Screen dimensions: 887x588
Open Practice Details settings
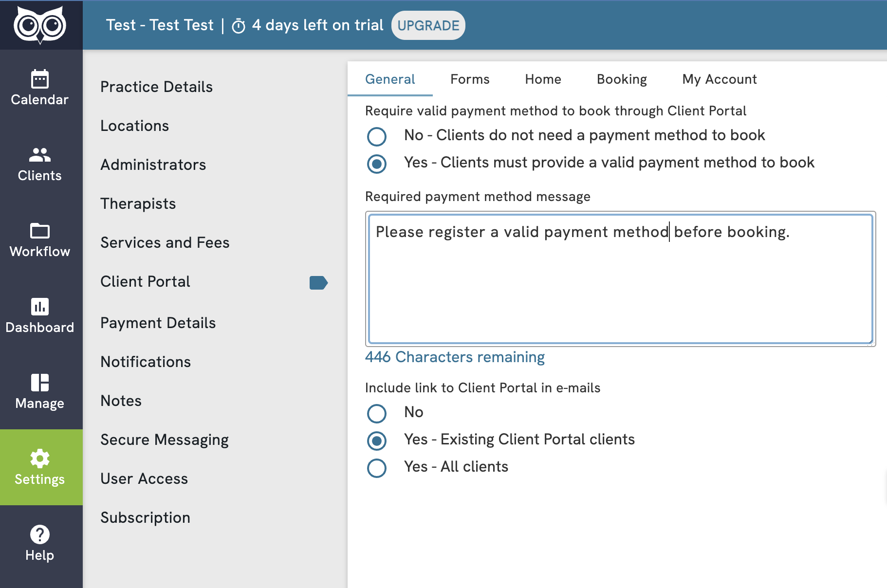[156, 87]
